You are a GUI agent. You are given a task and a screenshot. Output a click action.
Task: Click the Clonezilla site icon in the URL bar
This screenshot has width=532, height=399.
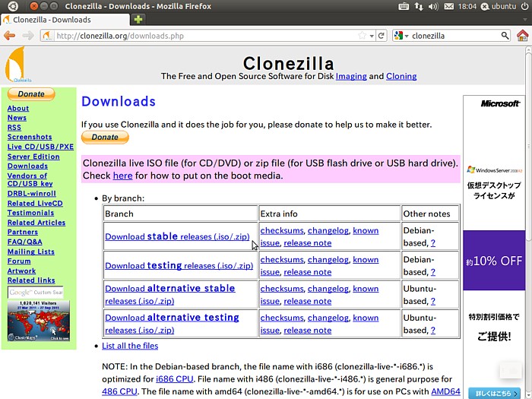(x=47, y=36)
